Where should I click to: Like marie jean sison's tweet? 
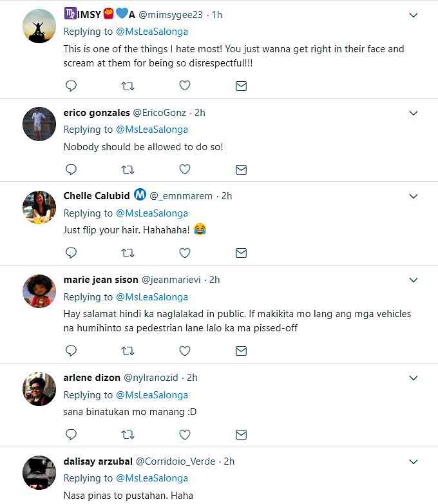185,351
